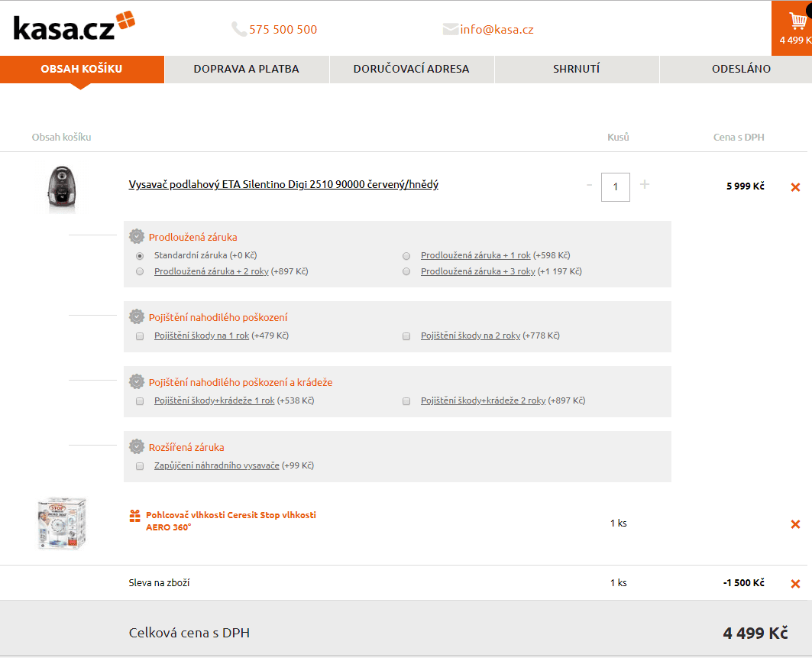Open Prodloužená záruka + 1 rok link
Image resolution: width=812 pixels, height=658 pixels.
475,255
